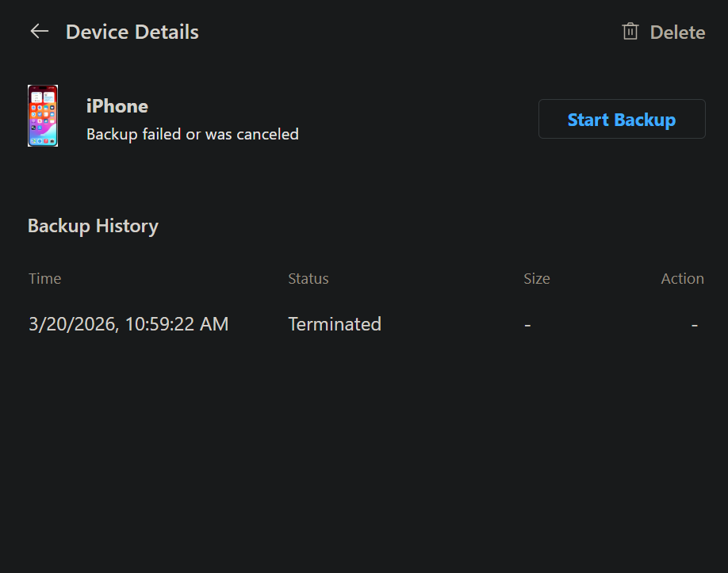Click the dash under Size column
This screenshot has height=573, width=728.
527,325
